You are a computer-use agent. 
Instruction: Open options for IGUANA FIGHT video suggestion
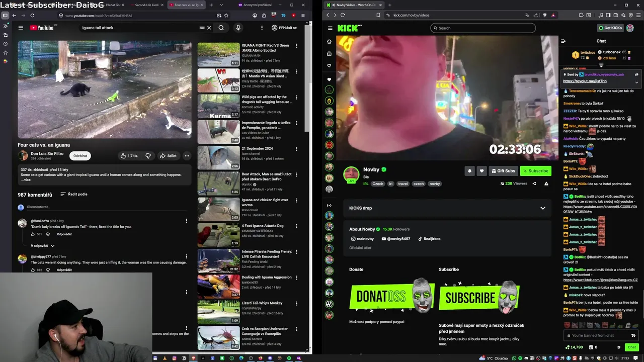point(296,46)
